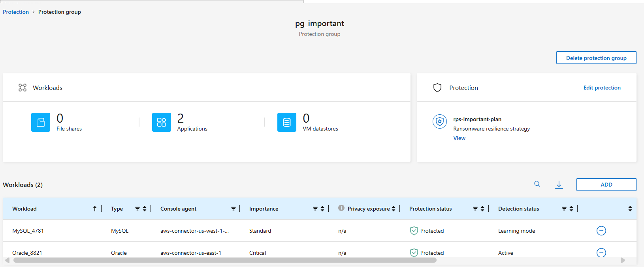Click the rps-important-plan shield icon

pos(439,121)
